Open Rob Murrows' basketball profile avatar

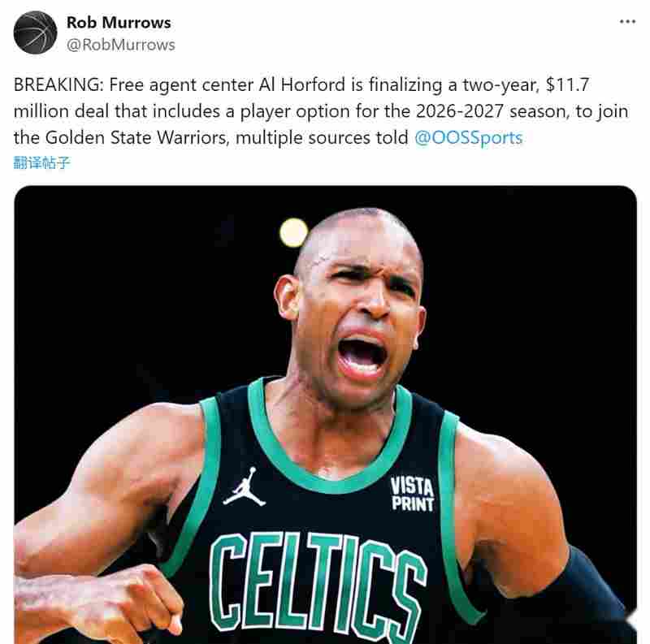click(35, 32)
